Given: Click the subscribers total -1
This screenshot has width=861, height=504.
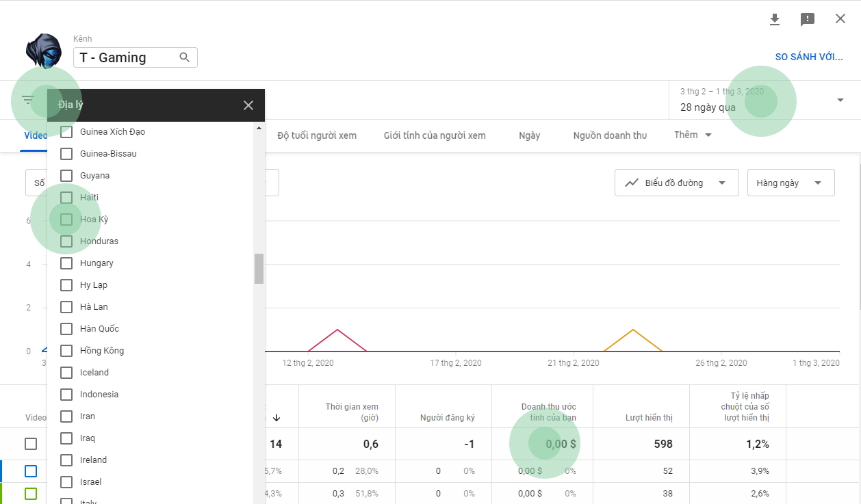Looking at the screenshot, I should (469, 445).
